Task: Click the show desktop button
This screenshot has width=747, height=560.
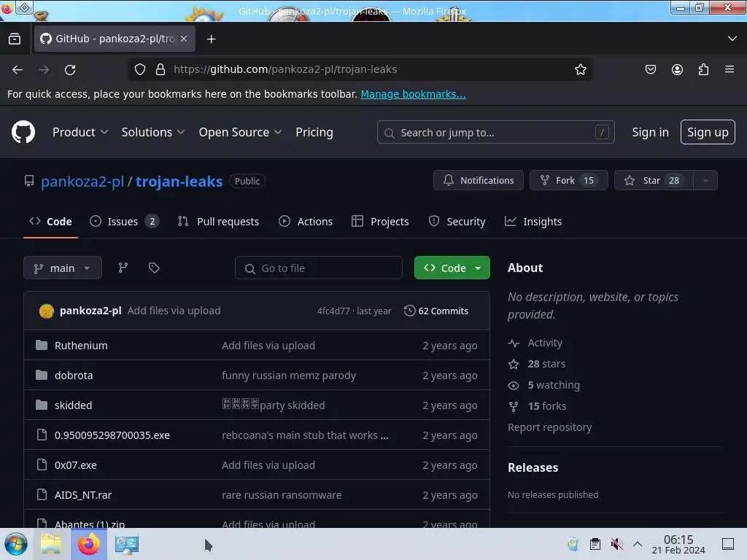Action: (x=728, y=544)
